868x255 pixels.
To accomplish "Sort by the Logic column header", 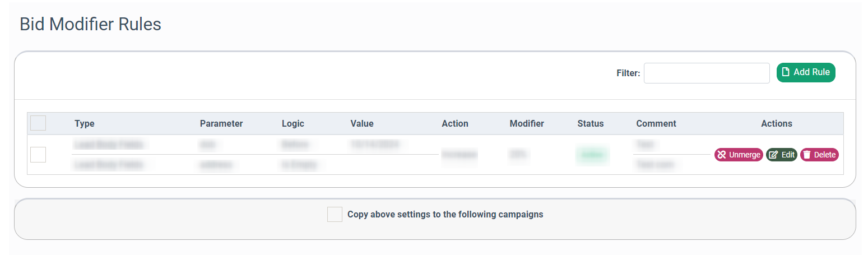I will point(293,123).
